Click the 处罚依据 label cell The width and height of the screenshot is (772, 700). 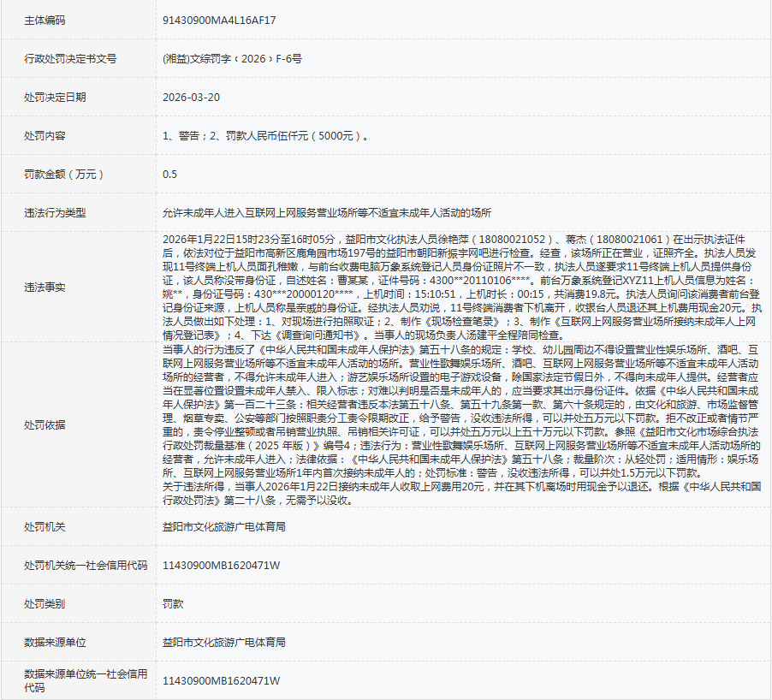[x=45, y=424]
